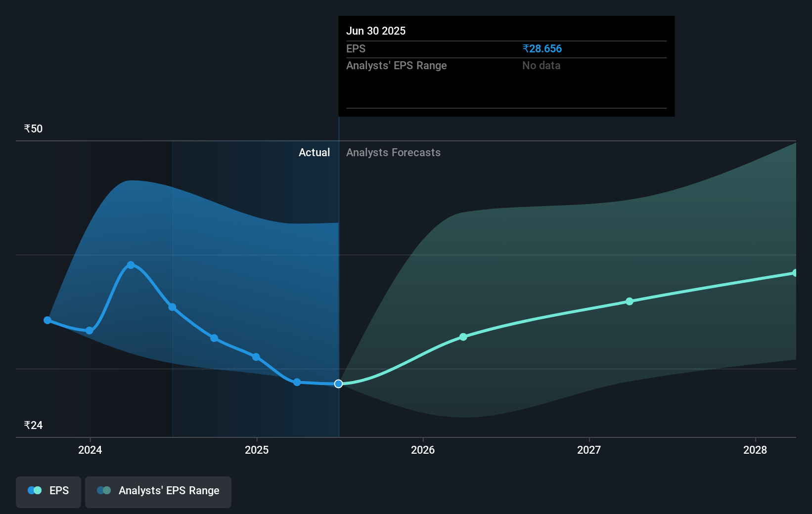The width and height of the screenshot is (812, 514).
Task: Toggle the EPS legend series button
Action: (x=48, y=491)
